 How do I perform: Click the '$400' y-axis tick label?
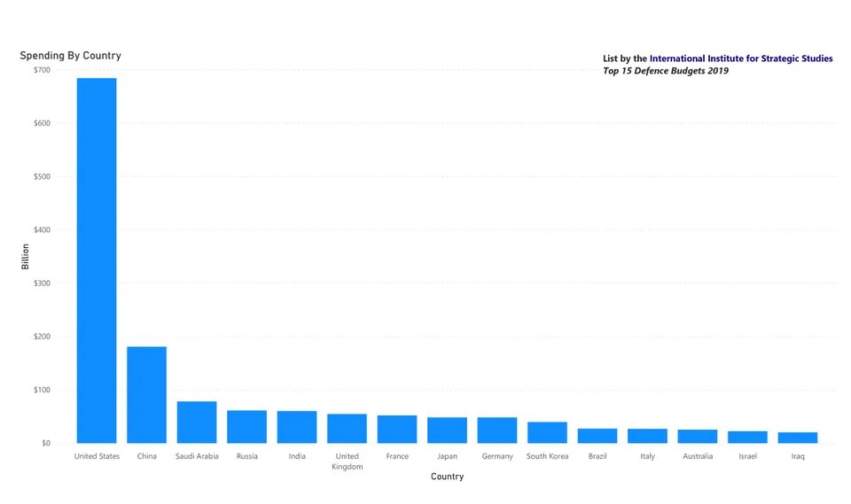(x=42, y=230)
